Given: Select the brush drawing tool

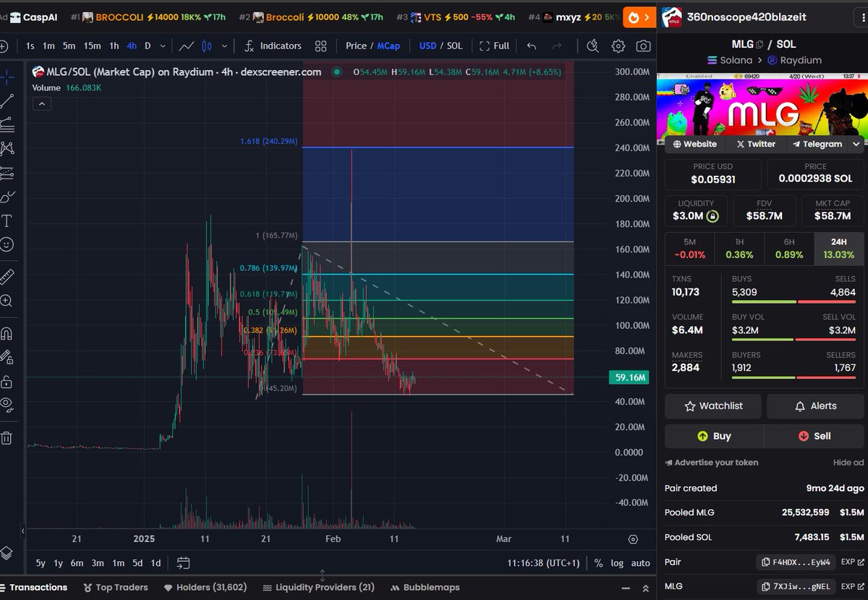Looking at the screenshot, I should (x=7, y=197).
